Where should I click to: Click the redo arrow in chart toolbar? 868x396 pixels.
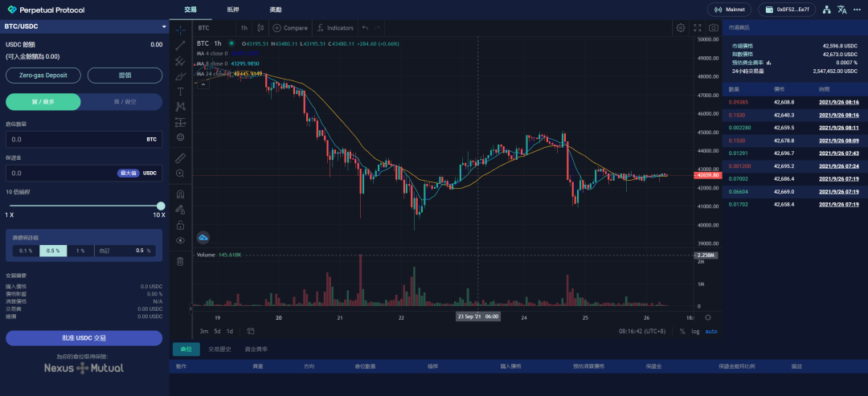tap(377, 27)
